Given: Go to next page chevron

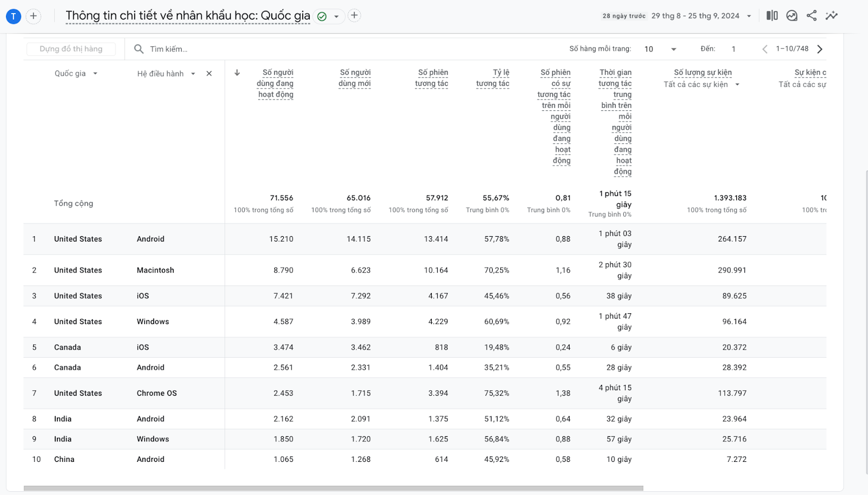Looking at the screenshot, I should click(x=820, y=49).
